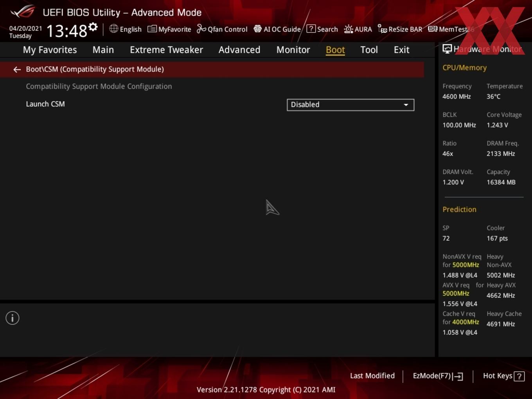Select the Launch CSM label
The height and width of the screenshot is (399, 532).
(x=45, y=104)
